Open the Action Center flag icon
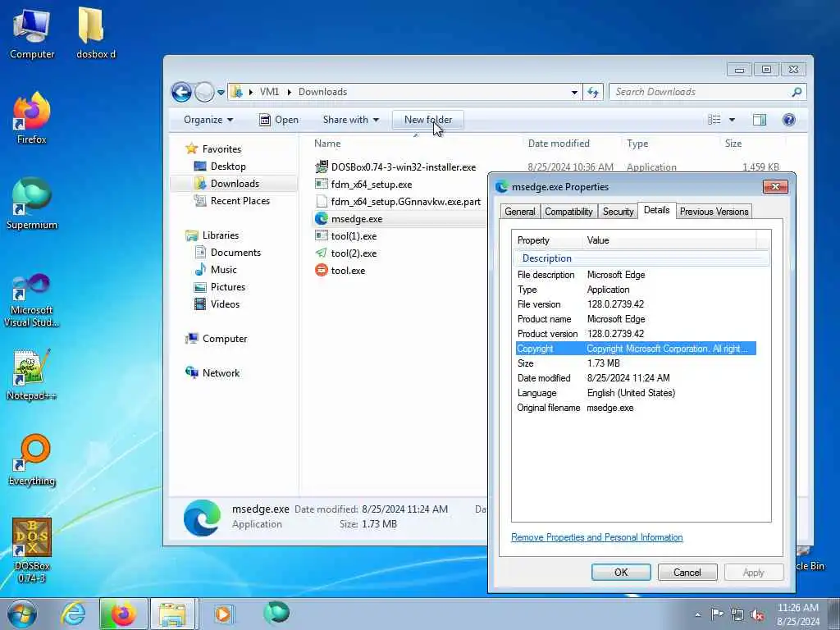The width and height of the screenshot is (840, 630). coord(717,614)
